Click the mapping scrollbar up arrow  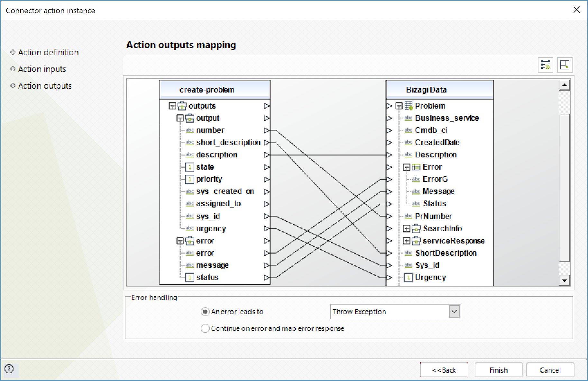coord(564,85)
